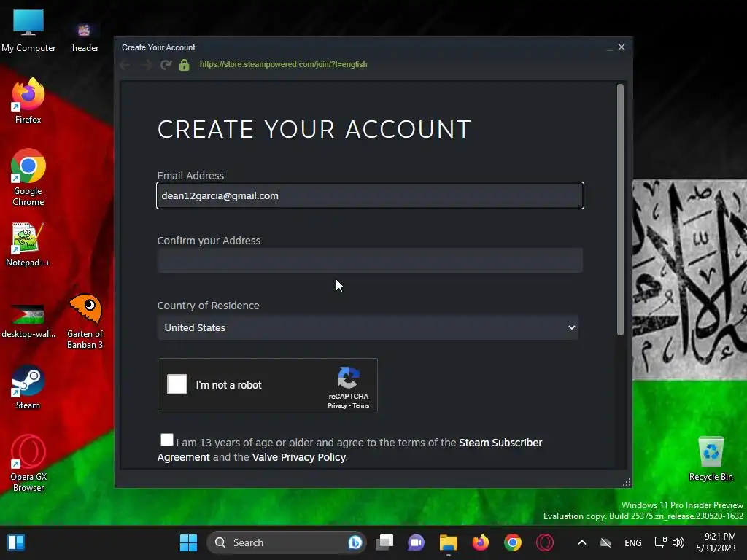Open clock and date flyout

[x=716, y=542]
